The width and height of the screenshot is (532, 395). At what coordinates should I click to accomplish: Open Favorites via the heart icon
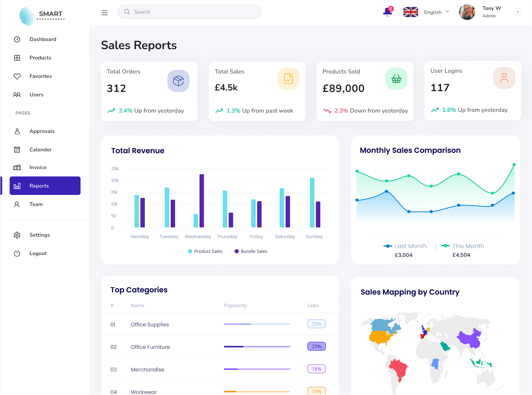click(x=17, y=76)
